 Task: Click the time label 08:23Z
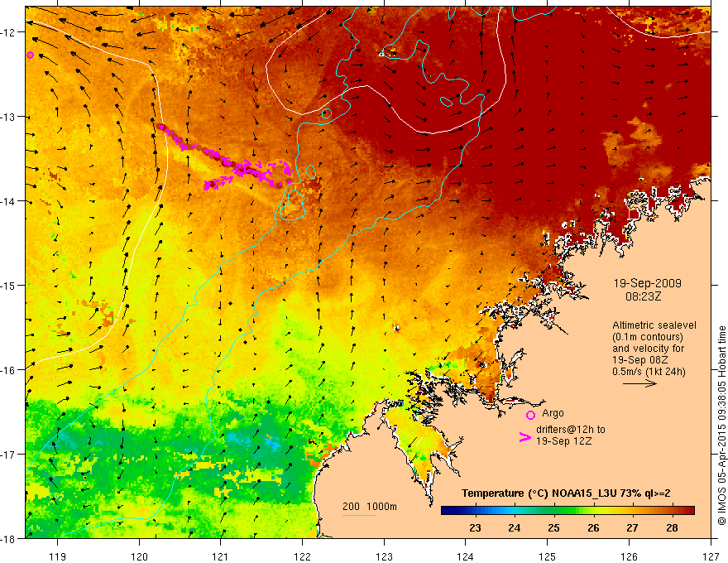click(643, 296)
